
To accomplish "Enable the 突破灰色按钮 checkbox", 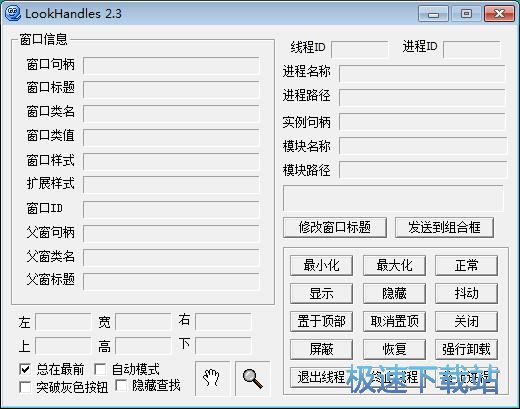I will [x=25, y=387].
